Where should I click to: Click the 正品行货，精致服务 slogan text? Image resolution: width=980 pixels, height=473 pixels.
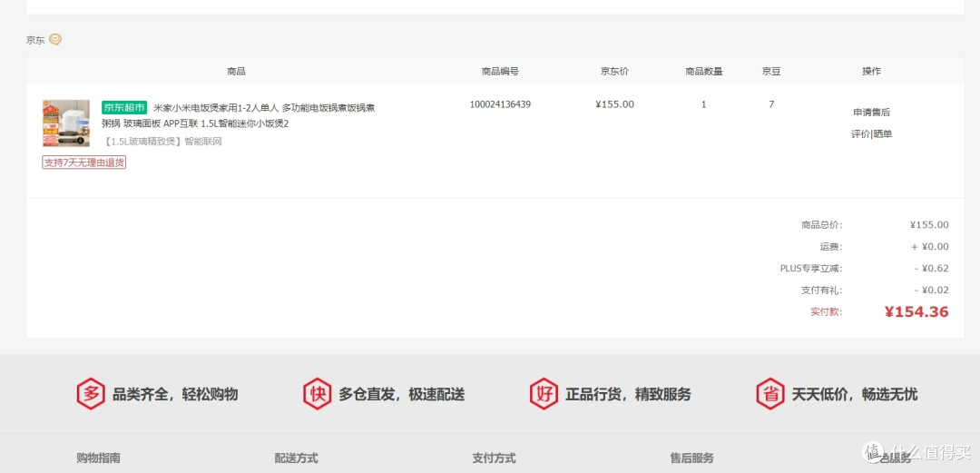coord(628,394)
